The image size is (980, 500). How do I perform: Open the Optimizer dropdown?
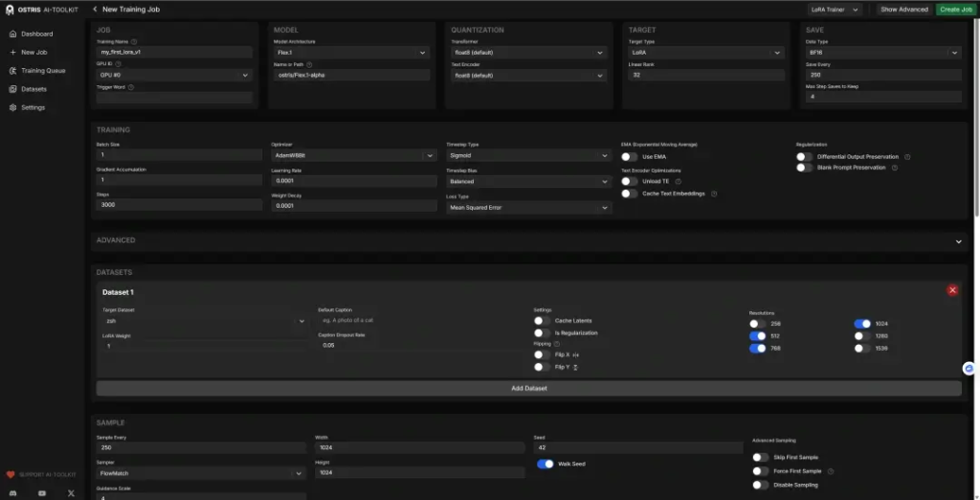tap(354, 155)
